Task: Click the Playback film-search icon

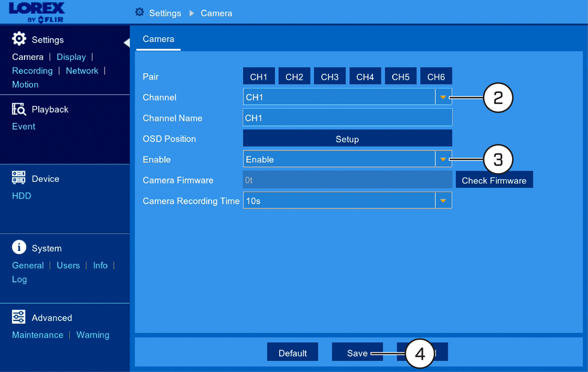Action: click(19, 109)
